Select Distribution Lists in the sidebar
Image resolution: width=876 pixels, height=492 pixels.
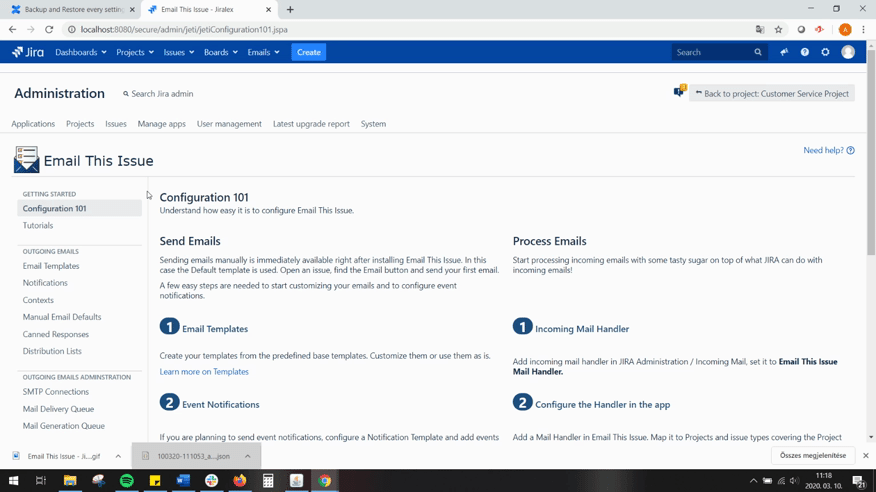(52, 351)
